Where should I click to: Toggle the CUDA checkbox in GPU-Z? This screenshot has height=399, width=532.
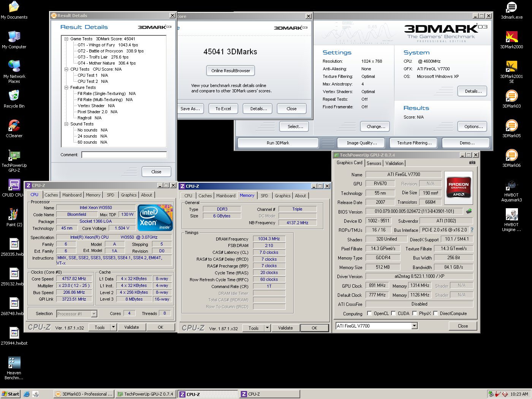tap(393, 313)
